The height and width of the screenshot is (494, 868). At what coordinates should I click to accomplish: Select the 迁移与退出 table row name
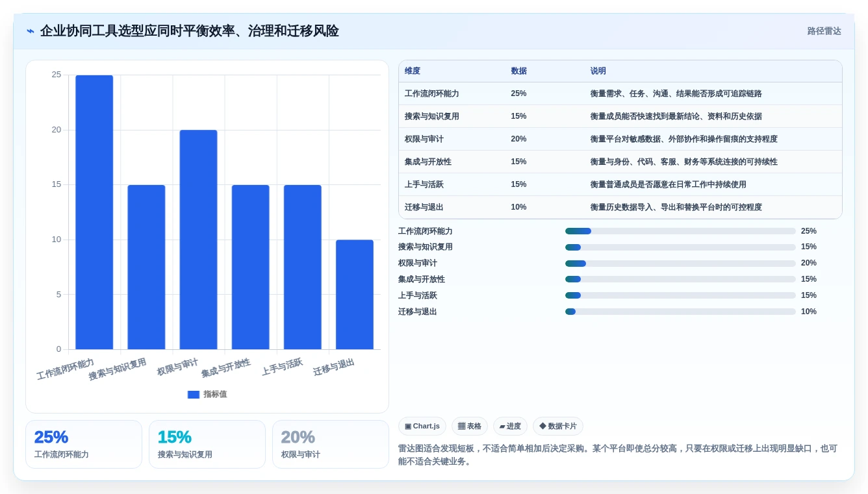pos(424,207)
